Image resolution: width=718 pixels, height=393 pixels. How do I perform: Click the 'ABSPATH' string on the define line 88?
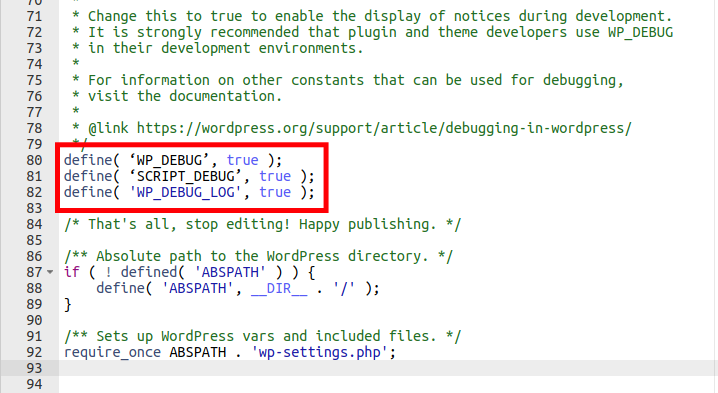198,289
